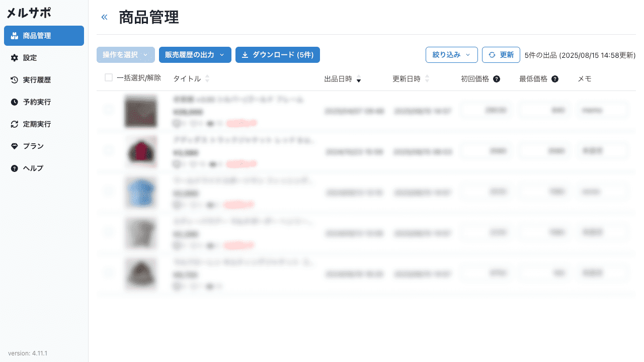The height and width of the screenshot is (362, 644).
Task: Open the 絞り込み filter dropdown
Action: pyautogui.click(x=451, y=55)
